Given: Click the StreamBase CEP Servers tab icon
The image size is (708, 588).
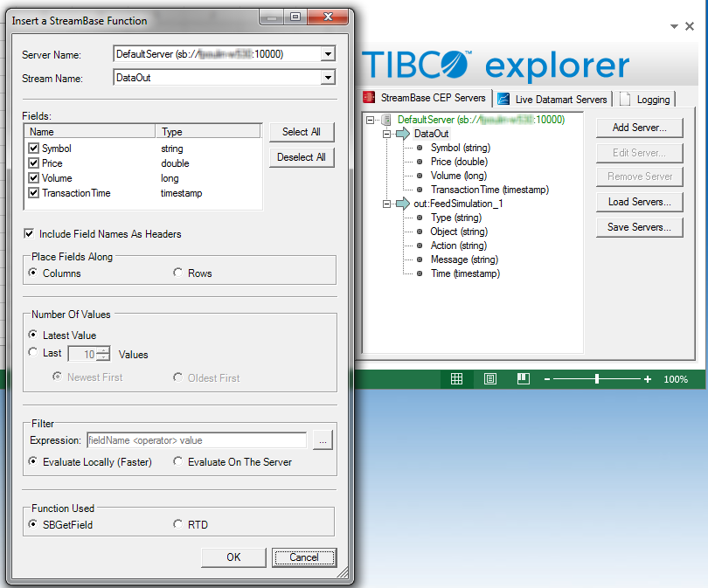Looking at the screenshot, I should (x=369, y=98).
